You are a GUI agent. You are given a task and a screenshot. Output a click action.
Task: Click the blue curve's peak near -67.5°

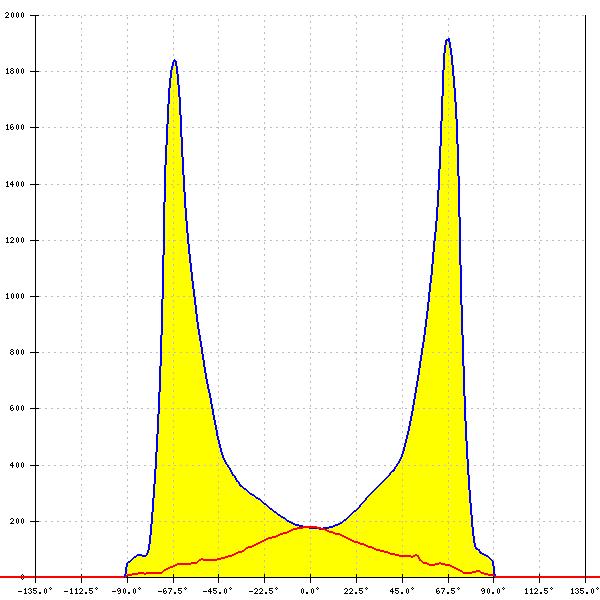tap(174, 60)
